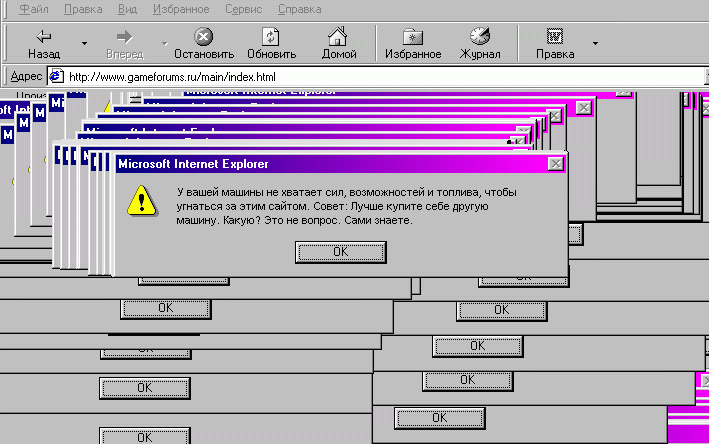The image size is (709, 444).
Task: Click the yellow warning icon in the front dialog
Action: (143, 202)
